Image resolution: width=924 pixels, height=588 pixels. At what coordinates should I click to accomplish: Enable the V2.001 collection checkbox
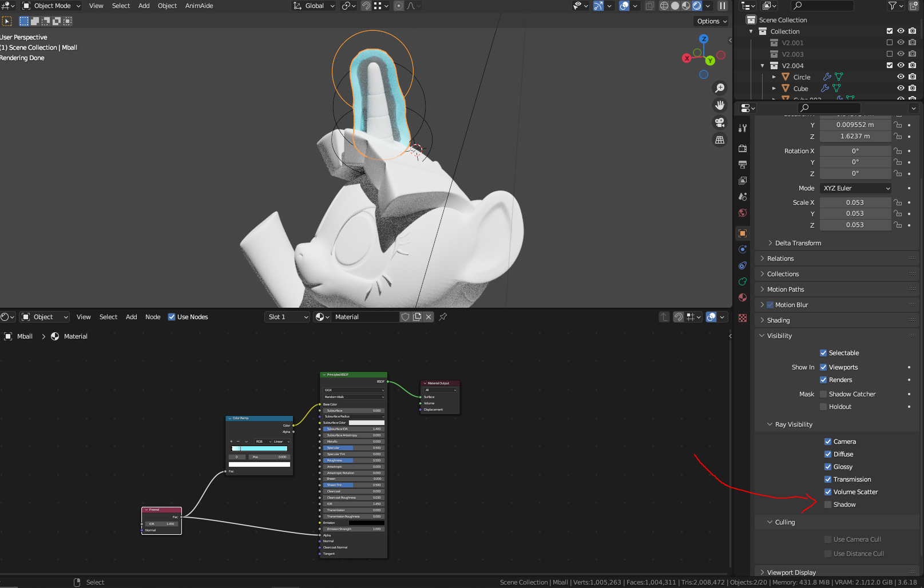point(890,42)
